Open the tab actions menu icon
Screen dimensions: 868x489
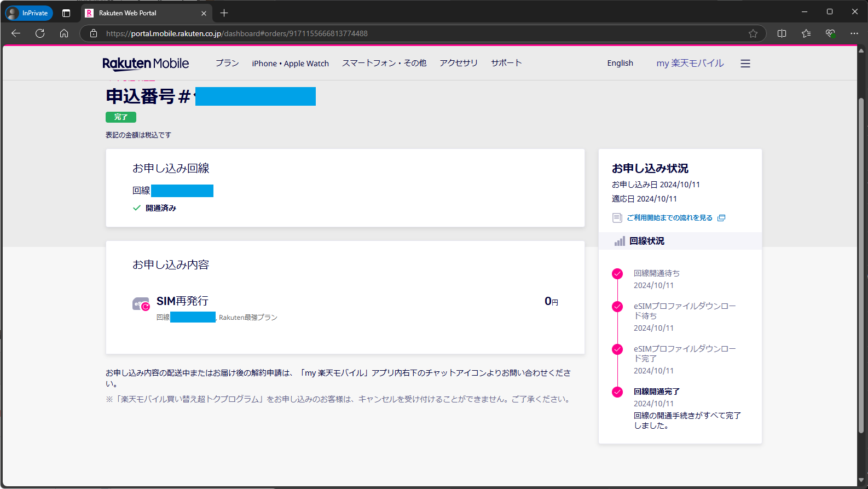coord(66,13)
